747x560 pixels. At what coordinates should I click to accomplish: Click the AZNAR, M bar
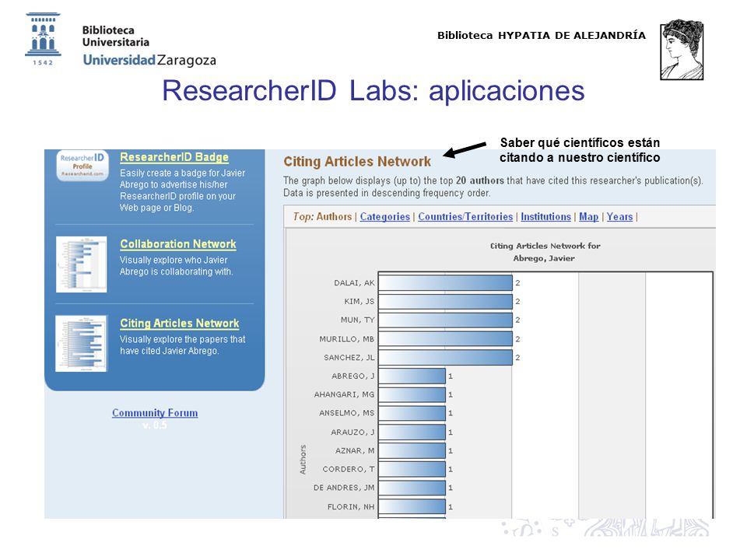tap(412, 451)
